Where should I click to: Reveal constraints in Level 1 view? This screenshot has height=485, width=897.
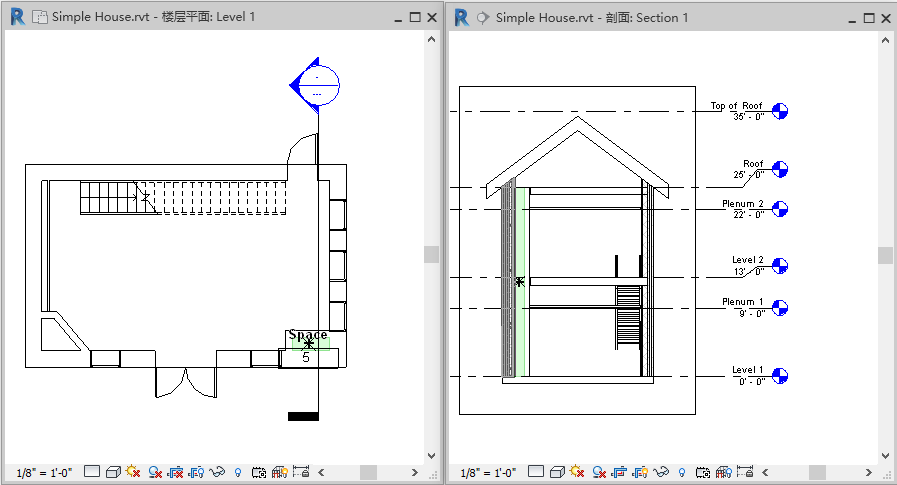pyautogui.click(x=301, y=472)
